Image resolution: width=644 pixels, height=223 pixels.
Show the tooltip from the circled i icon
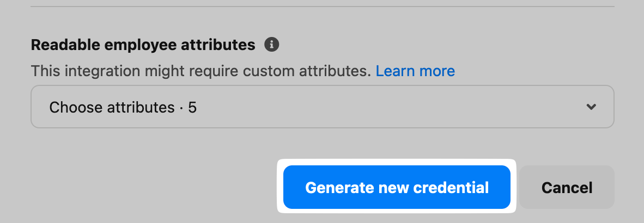(271, 45)
